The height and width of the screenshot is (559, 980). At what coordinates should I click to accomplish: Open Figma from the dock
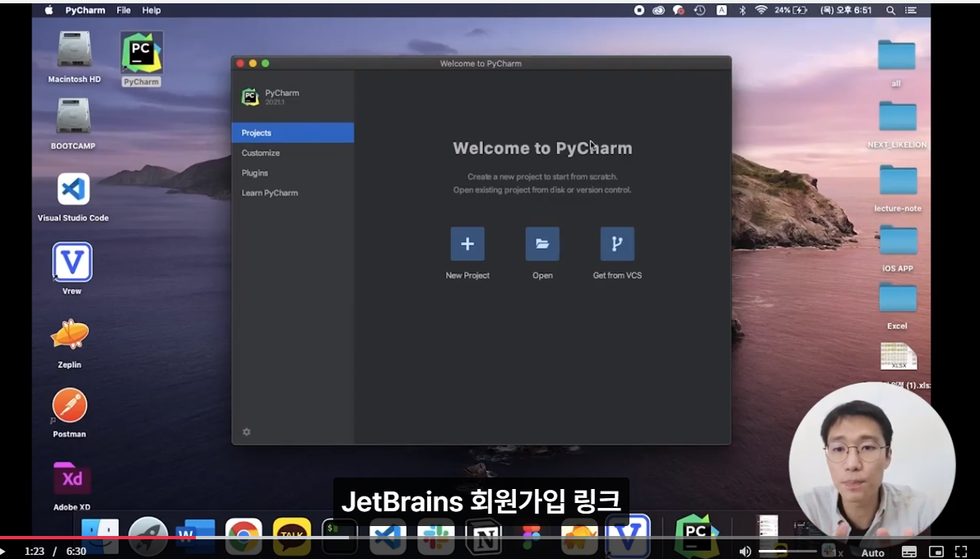[x=532, y=537]
